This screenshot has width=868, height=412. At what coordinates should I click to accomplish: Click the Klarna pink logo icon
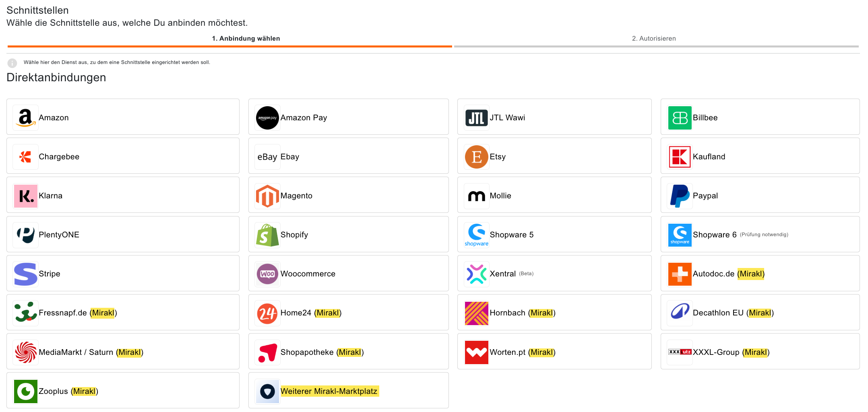(25, 196)
